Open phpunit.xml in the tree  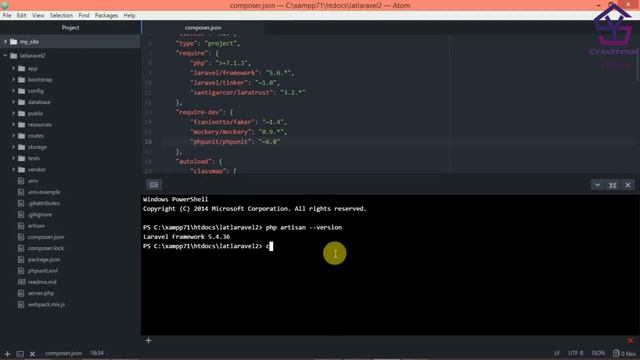point(42,271)
